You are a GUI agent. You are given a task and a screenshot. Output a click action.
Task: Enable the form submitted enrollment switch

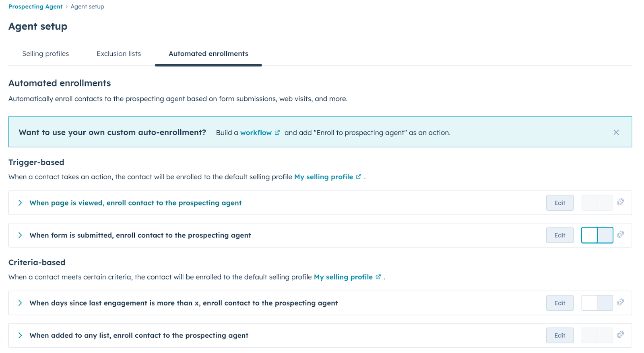(x=597, y=235)
